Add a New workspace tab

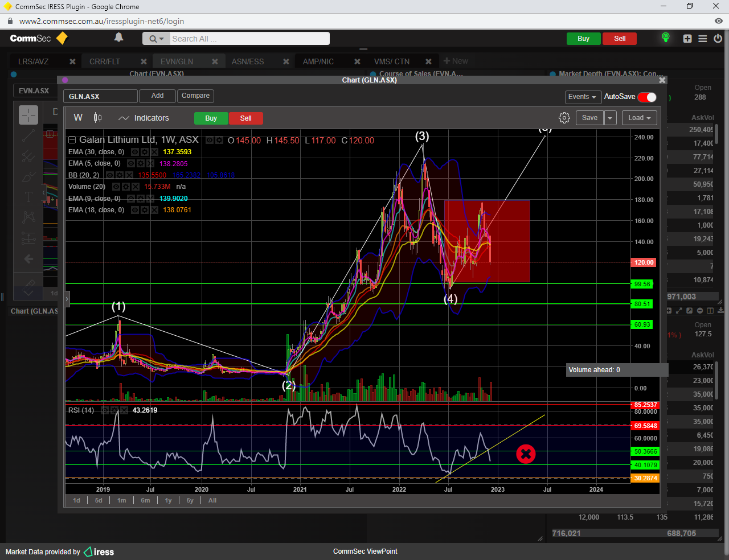[x=456, y=61]
